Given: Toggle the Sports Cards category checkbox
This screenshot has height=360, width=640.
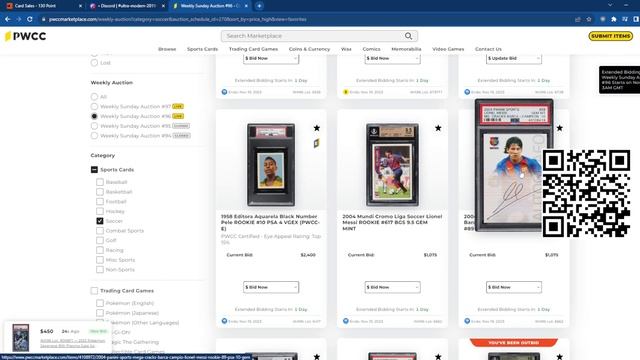Looking at the screenshot, I should pyautogui.click(x=94, y=170).
